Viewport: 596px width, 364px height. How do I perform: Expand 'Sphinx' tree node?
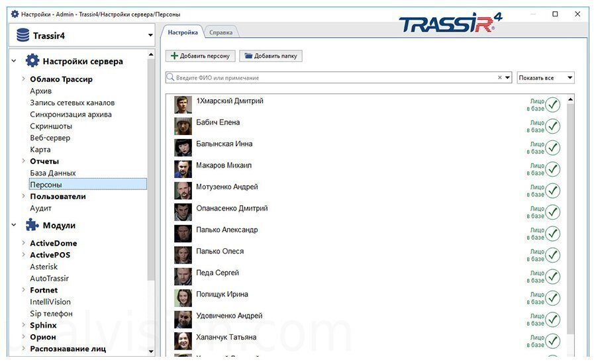pos(23,325)
